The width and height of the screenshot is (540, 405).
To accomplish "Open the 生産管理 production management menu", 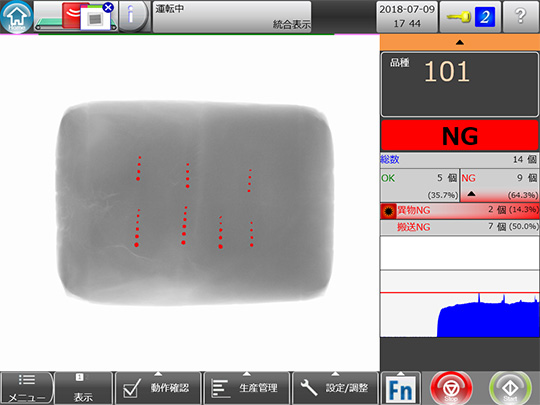I will click(x=247, y=388).
